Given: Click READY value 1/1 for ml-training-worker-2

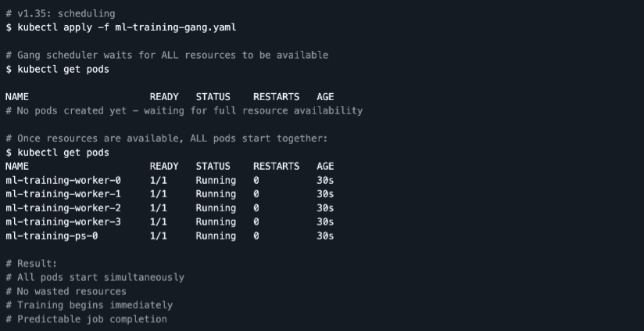Looking at the screenshot, I should (x=158, y=208).
